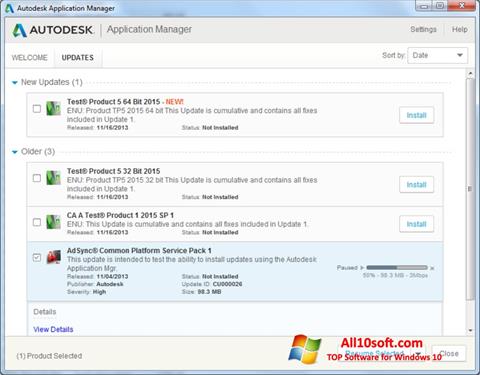The height and width of the screenshot is (375, 480).
Task: Resume the paused download with the play arrow
Action: 362,267
